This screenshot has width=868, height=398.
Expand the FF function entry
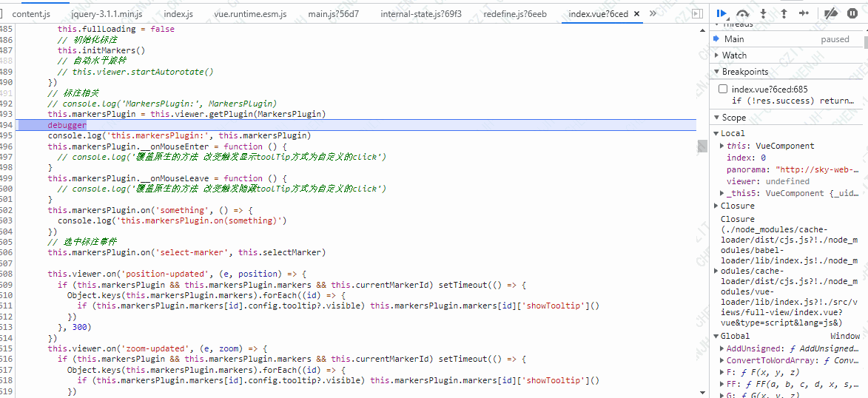click(722, 384)
